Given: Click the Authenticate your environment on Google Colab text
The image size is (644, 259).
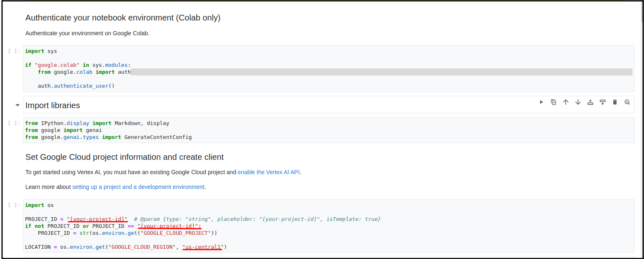Looking at the screenshot, I should coord(87,33).
